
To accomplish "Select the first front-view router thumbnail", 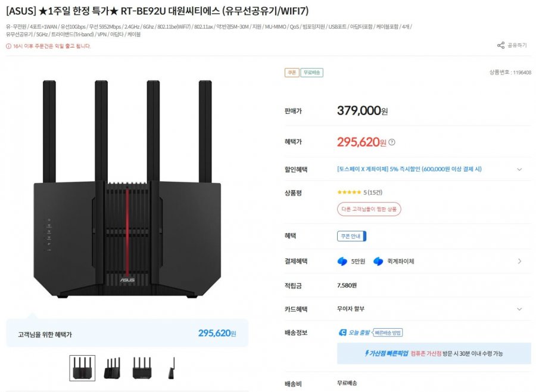I will pos(82,368).
